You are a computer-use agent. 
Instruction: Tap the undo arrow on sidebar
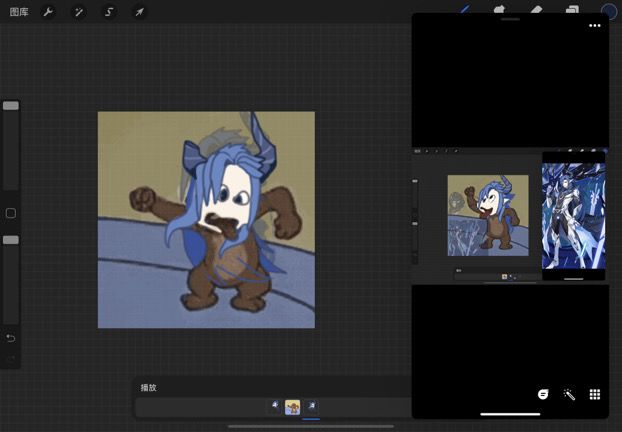tap(11, 338)
